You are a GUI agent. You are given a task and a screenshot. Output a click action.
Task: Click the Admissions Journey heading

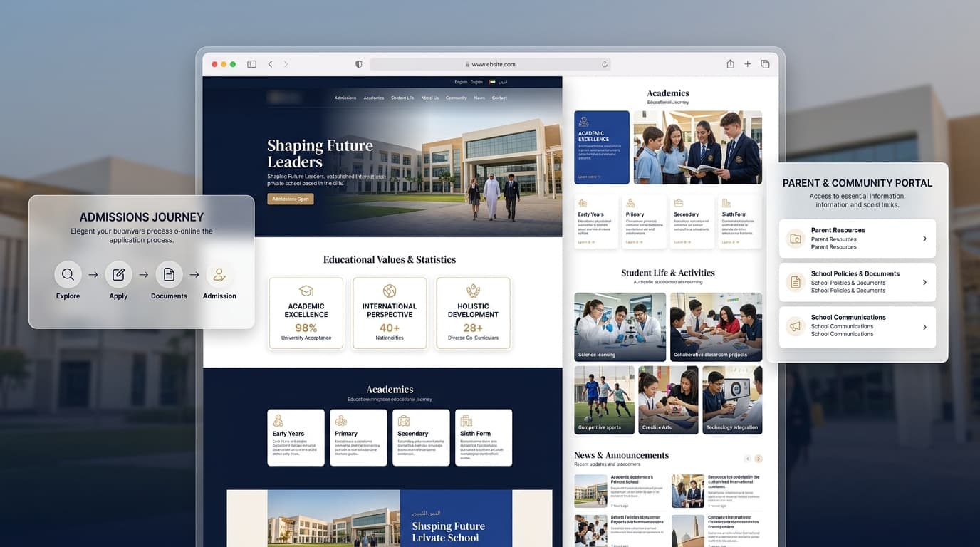click(x=142, y=217)
